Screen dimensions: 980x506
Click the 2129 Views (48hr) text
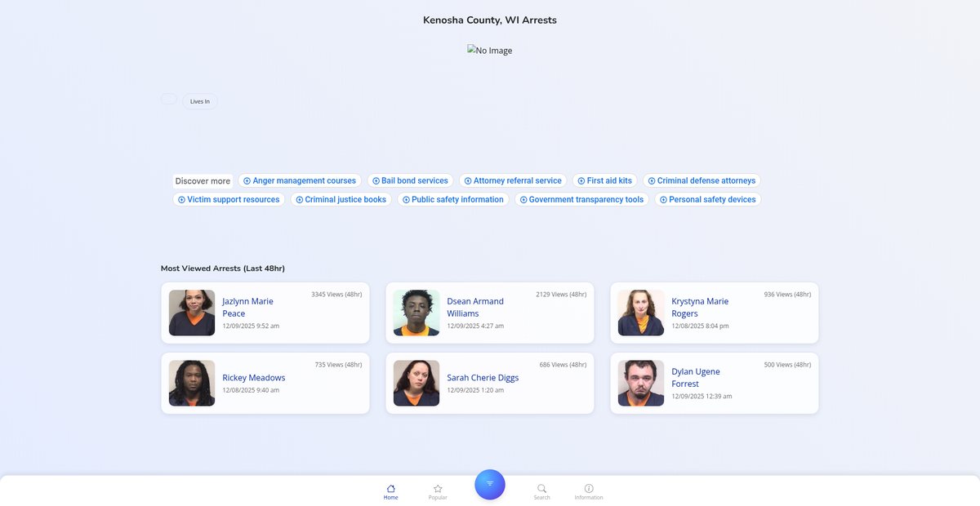pos(561,294)
